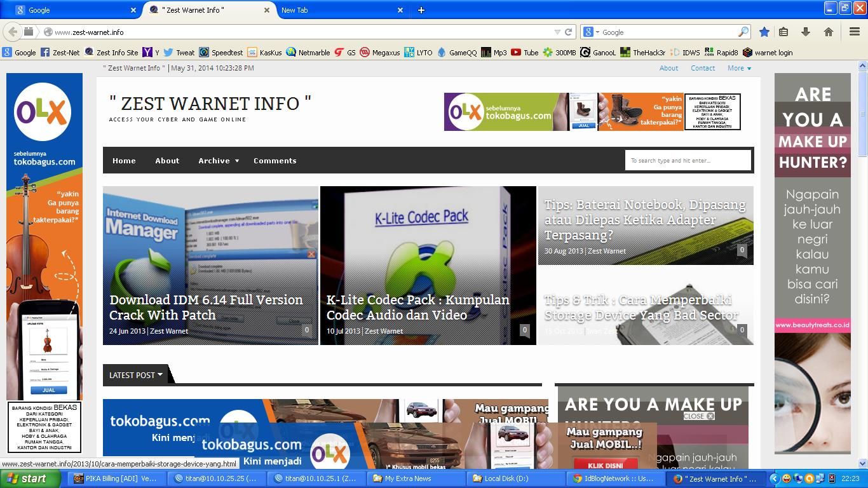Screen dimensions: 868x488
Task: Open the GameQQ bookmark
Action: coord(457,53)
